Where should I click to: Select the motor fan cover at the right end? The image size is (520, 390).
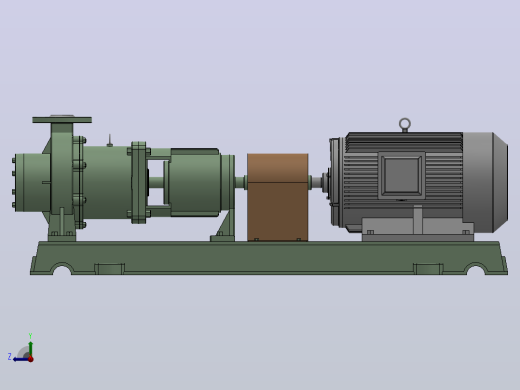coord(485,182)
